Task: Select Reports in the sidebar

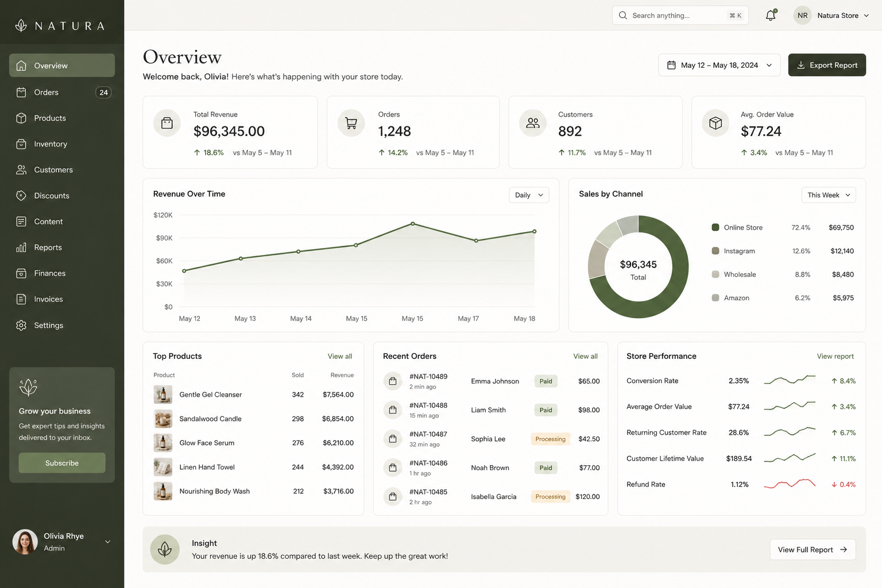Action: 62,247
